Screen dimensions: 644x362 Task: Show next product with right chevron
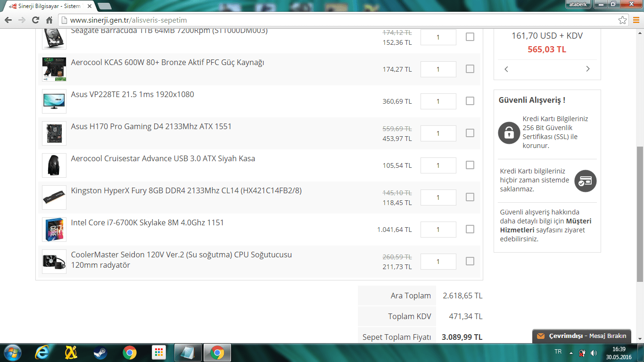tap(588, 69)
